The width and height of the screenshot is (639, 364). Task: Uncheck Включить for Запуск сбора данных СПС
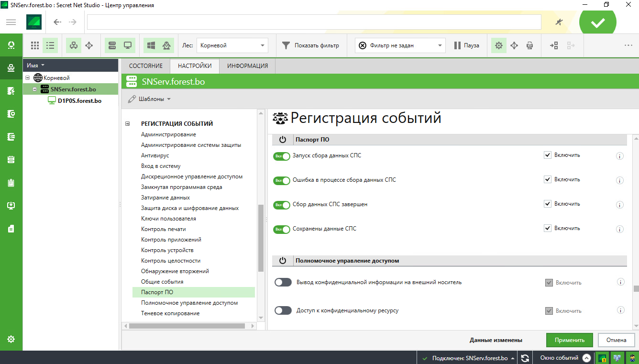[x=548, y=155]
